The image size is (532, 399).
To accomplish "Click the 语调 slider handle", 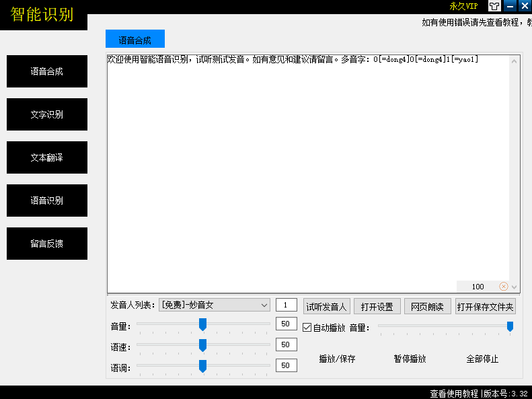I will click(x=202, y=366).
